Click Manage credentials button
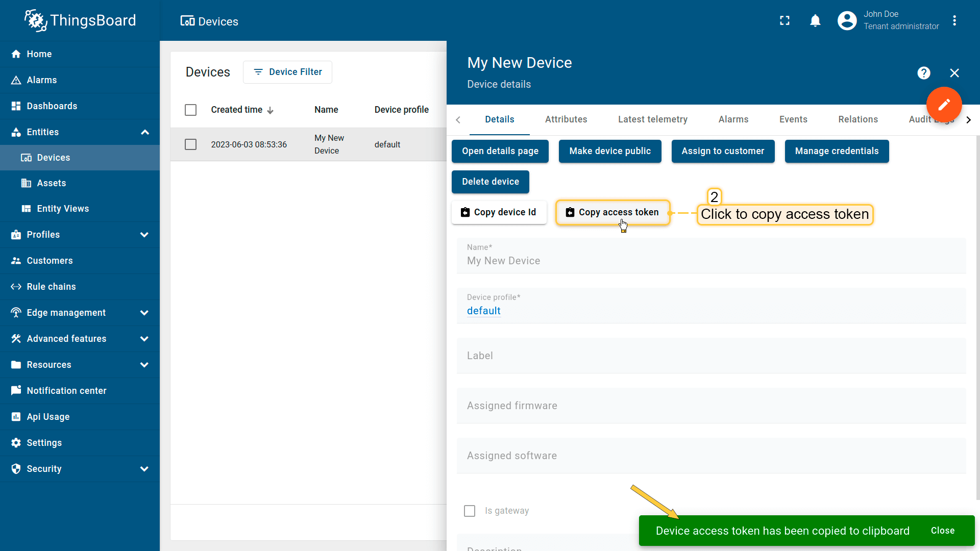The image size is (980, 551). (x=837, y=151)
